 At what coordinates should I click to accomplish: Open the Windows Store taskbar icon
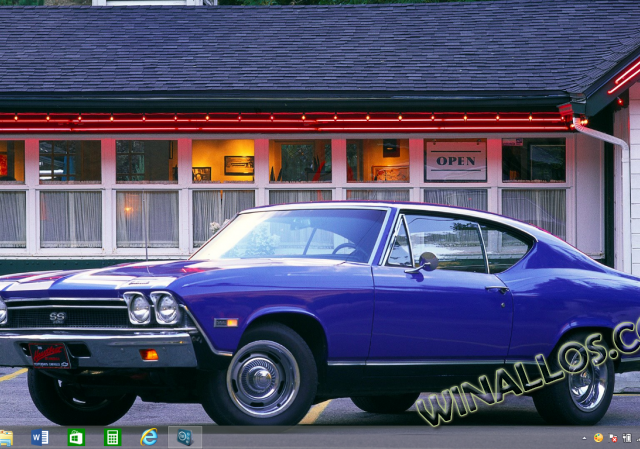coord(76,437)
